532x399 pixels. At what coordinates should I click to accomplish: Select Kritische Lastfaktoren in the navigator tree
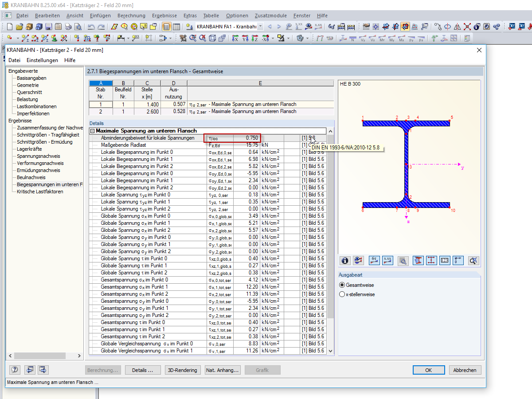tap(40, 192)
